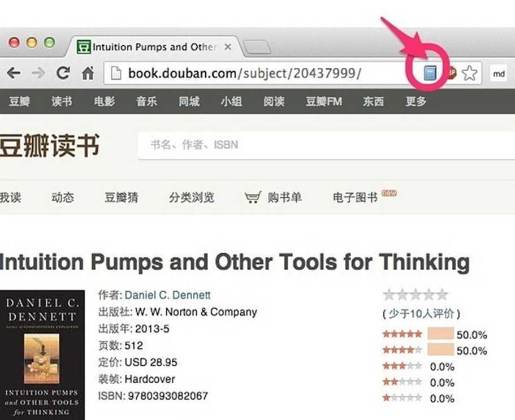515x420 pixels.
Task: Focus the 书名、作者、ISBN search field
Action: 327,145
